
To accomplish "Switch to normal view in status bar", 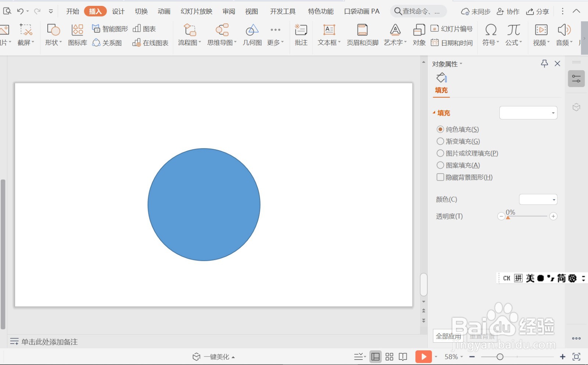I will click(375, 357).
